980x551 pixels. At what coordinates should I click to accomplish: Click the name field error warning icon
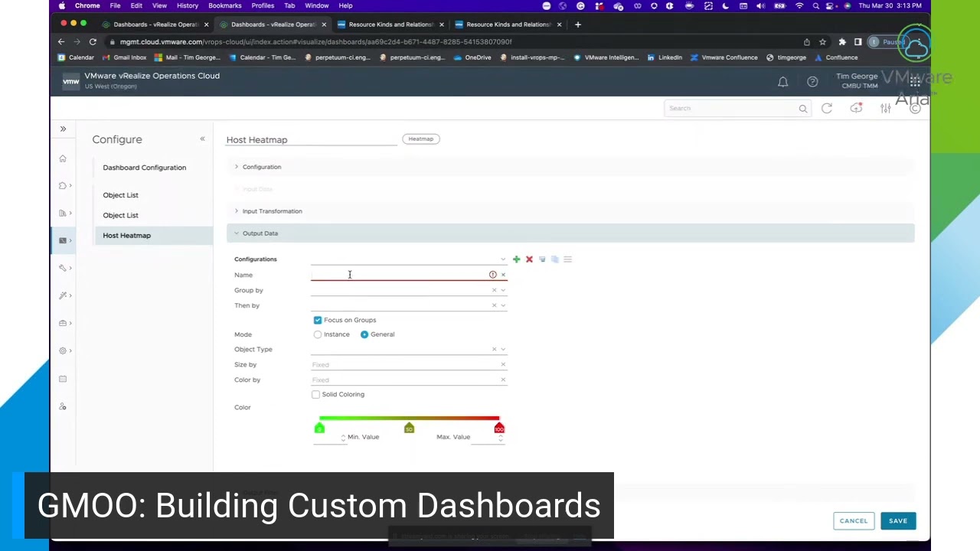coord(492,275)
